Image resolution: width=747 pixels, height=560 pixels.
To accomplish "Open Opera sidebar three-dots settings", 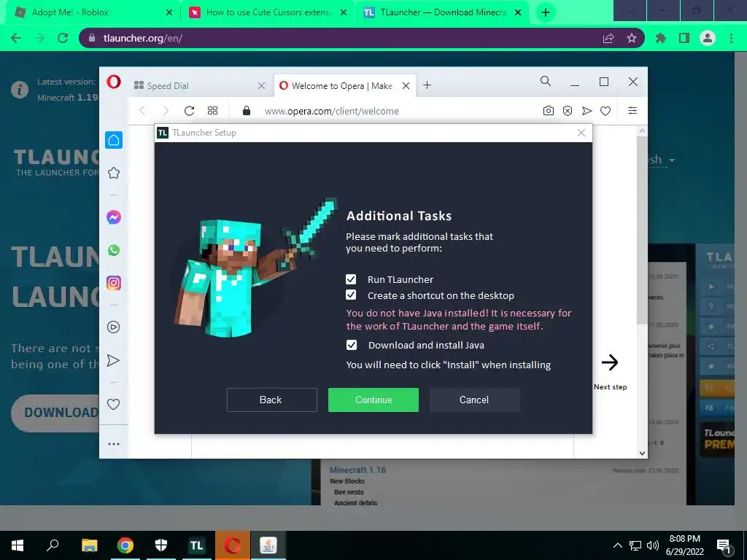I will pyautogui.click(x=113, y=444).
